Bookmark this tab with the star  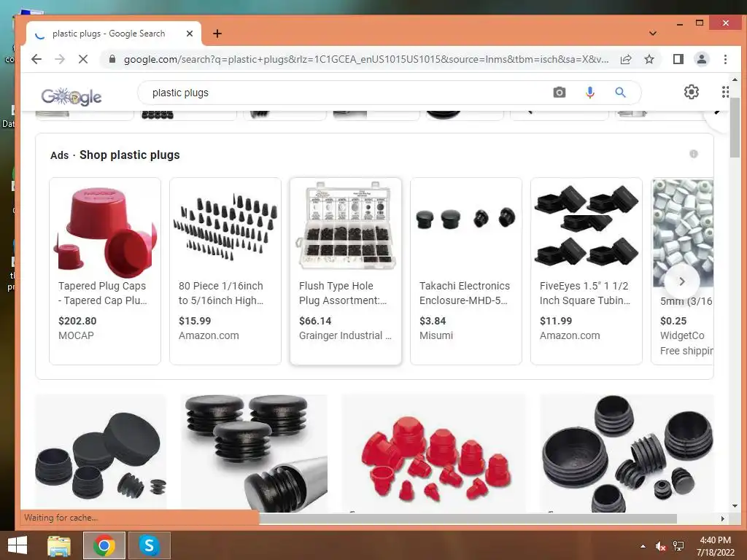(x=649, y=59)
